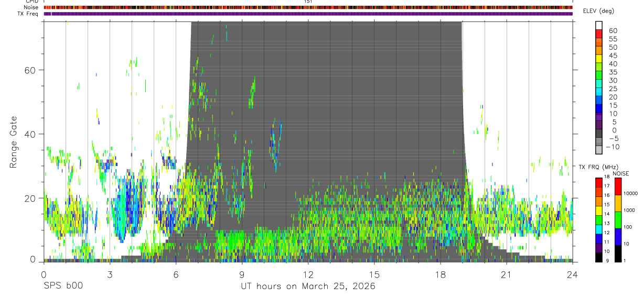This screenshot has width=644, height=297.
Task: Click the 100 label on the NOISE colorbar
Action: point(628,227)
